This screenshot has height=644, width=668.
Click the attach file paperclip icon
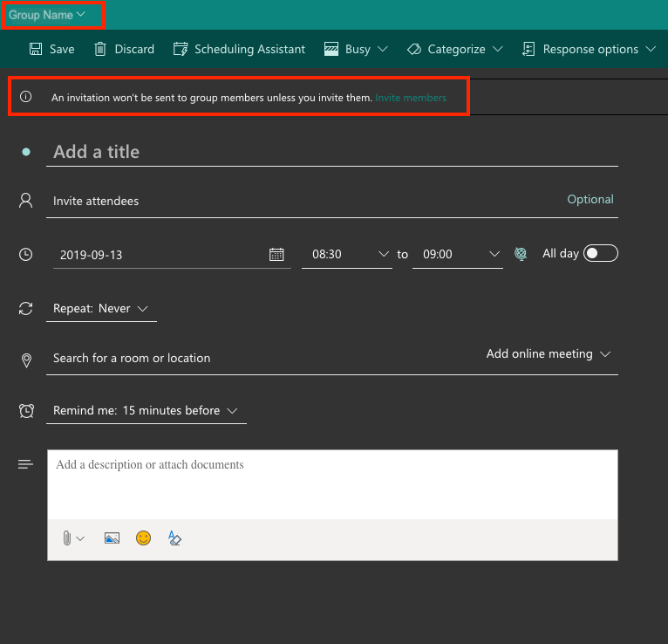click(67, 538)
